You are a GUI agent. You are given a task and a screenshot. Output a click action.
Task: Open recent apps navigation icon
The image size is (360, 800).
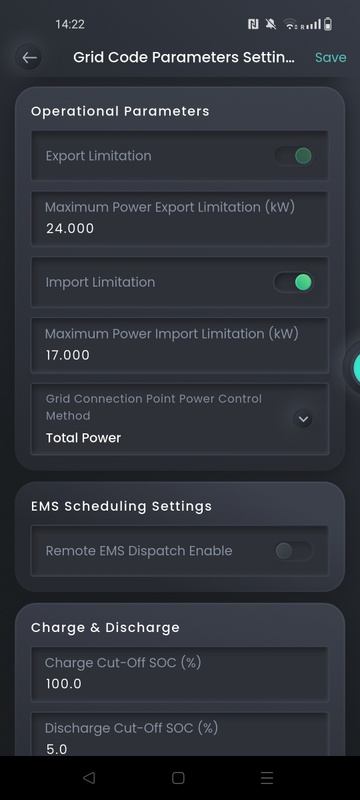click(x=267, y=778)
